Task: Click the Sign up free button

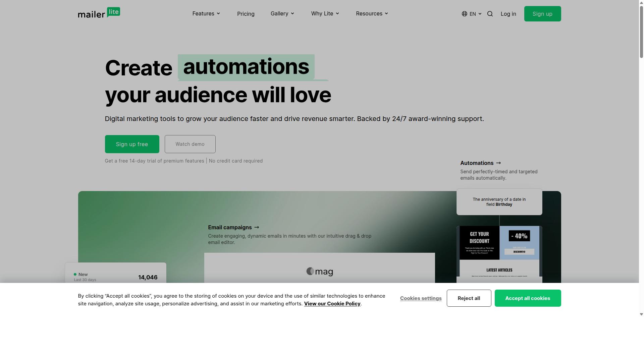Action: tap(132, 144)
